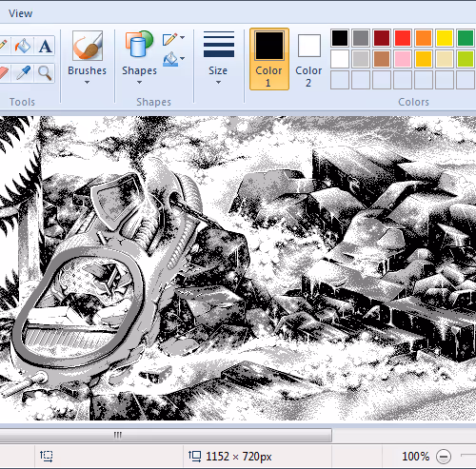Click the Shapes gallery icon

[139, 45]
